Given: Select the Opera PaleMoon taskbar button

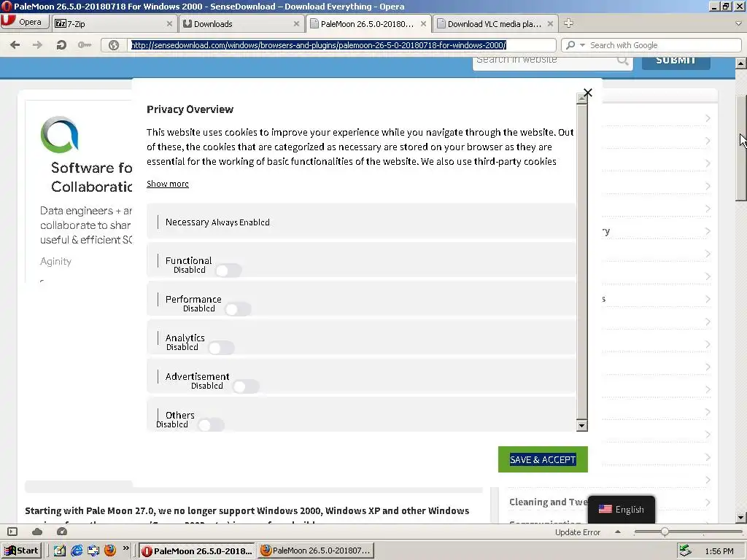Looking at the screenshot, I should click(x=197, y=551).
